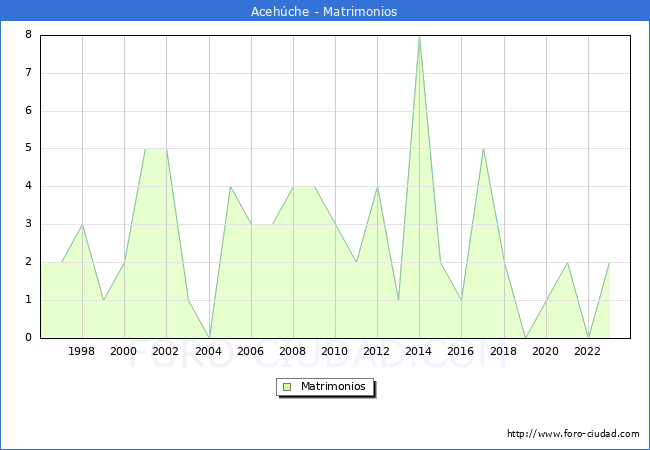Select the 2022 x-axis label
This screenshot has height=450, width=650.
tap(588, 351)
